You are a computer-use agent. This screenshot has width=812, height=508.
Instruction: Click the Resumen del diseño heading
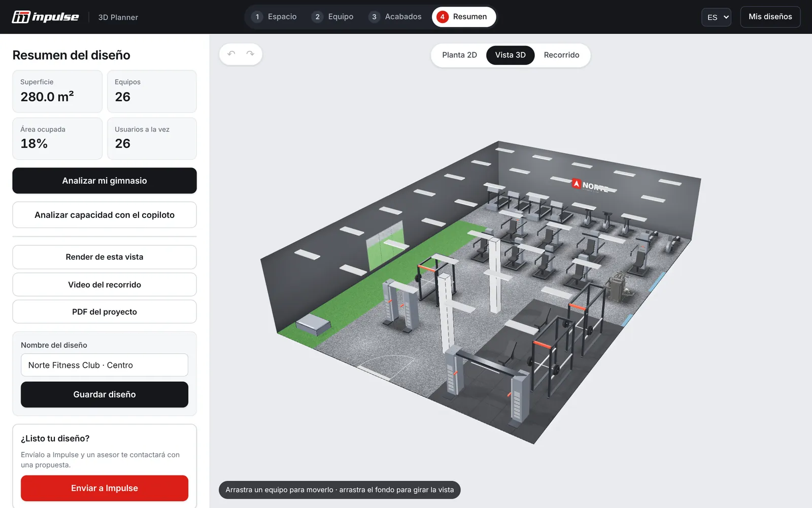coord(72,55)
